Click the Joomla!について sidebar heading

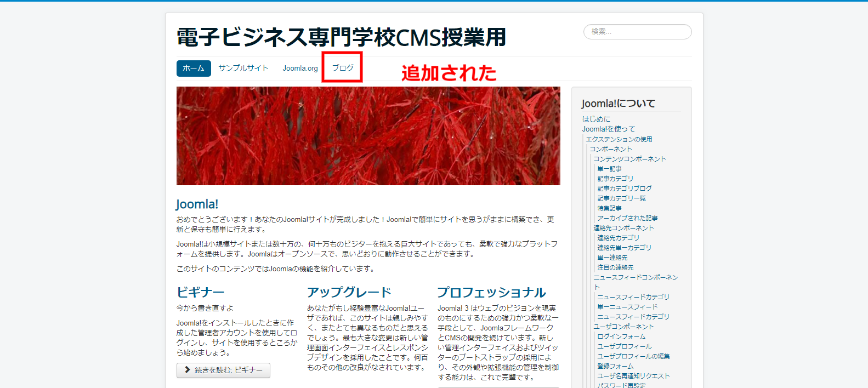point(619,104)
